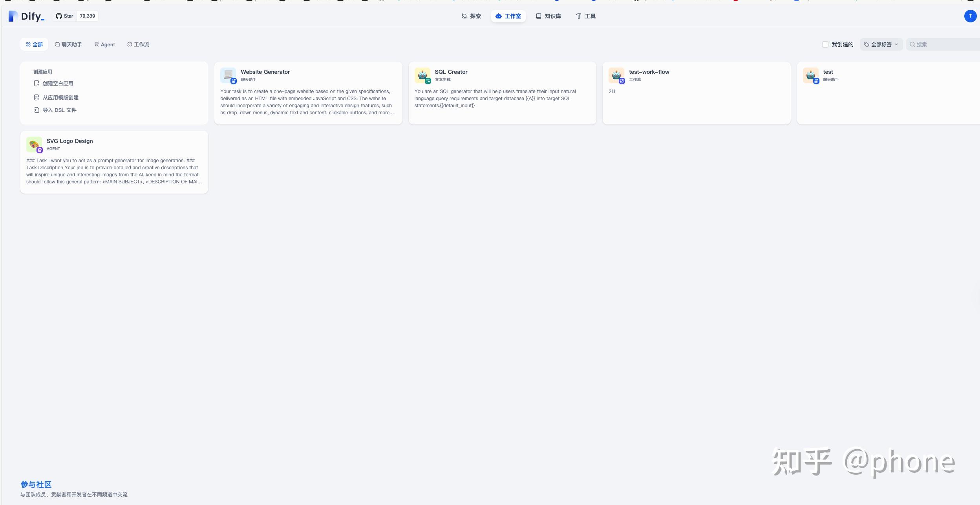Click 从应用模版创建 option

point(60,97)
